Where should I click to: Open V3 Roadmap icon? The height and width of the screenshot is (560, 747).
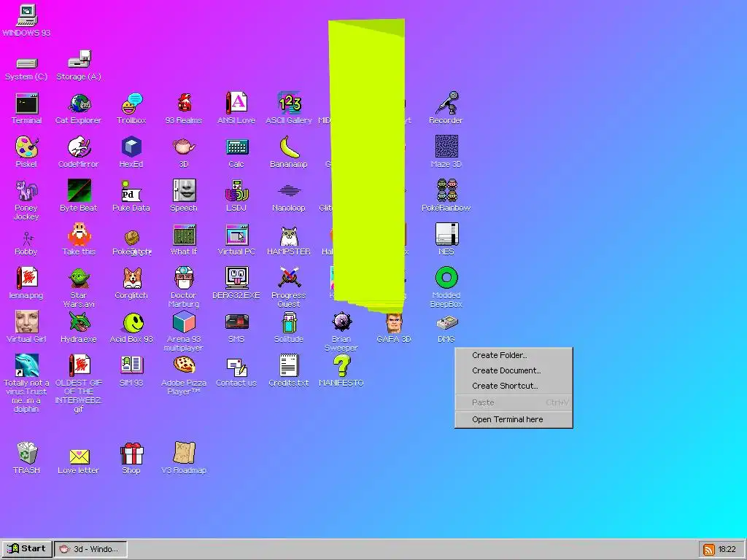click(x=184, y=454)
